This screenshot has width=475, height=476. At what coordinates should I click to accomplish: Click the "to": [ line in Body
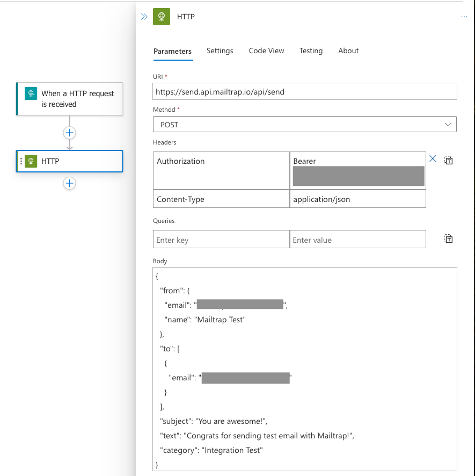pyautogui.click(x=170, y=349)
